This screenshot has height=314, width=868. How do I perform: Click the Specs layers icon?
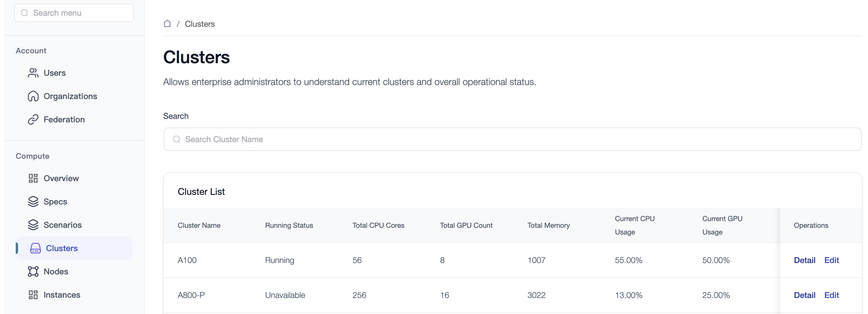click(x=33, y=202)
